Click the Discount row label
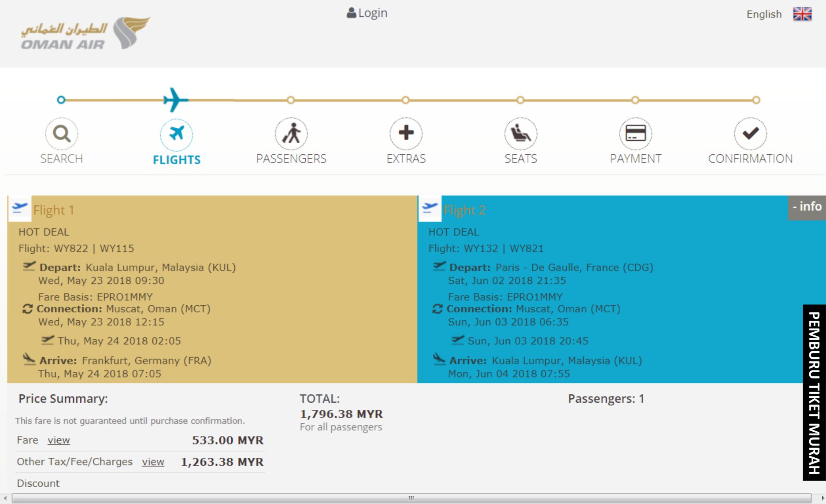 coord(38,483)
